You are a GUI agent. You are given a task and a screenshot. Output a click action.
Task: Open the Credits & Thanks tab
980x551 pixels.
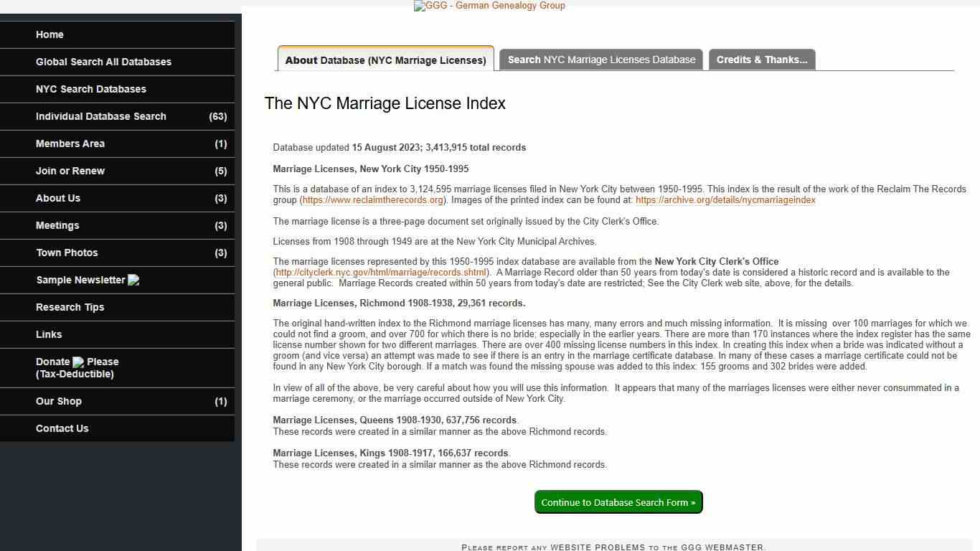click(762, 60)
